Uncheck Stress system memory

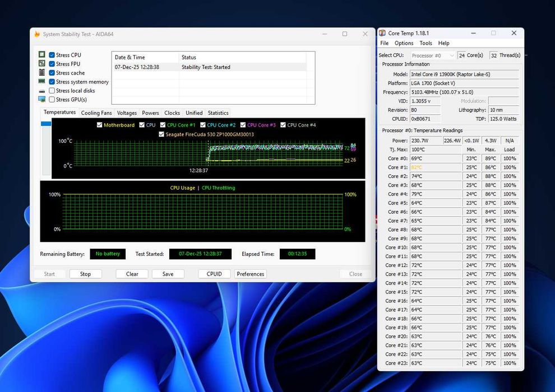52,82
